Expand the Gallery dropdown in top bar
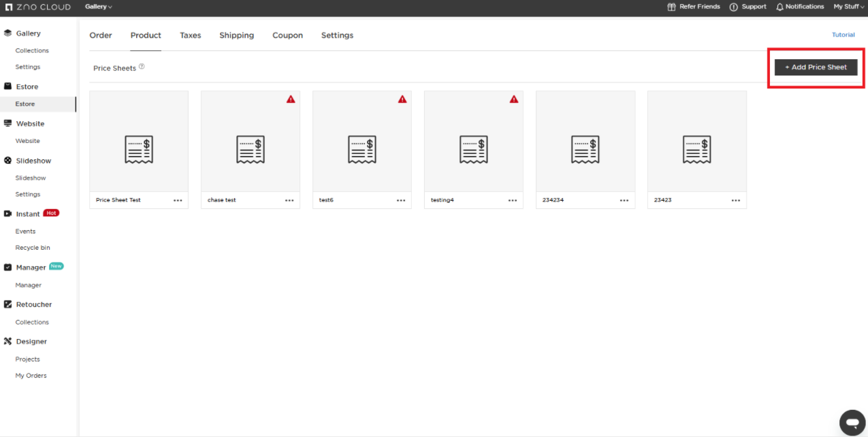The height and width of the screenshot is (437, 868). [99, 7]
